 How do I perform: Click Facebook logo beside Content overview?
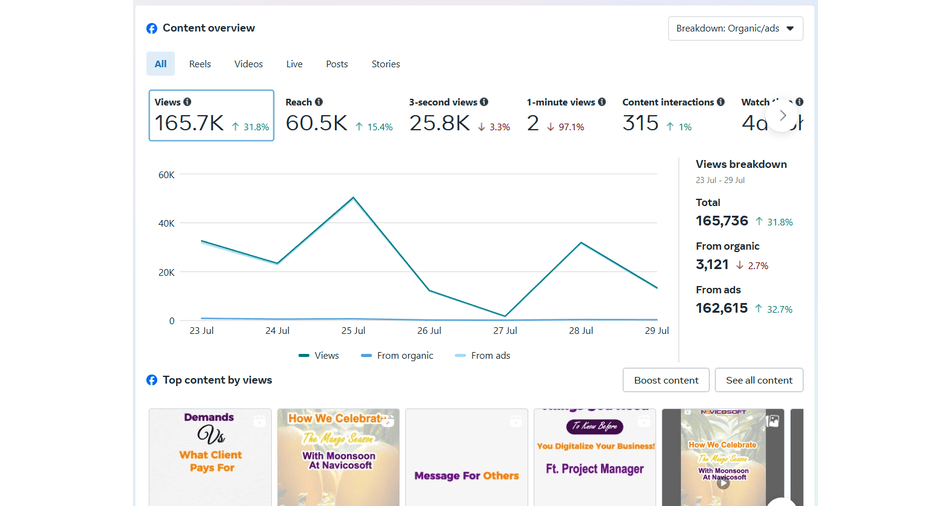point(152,29)
